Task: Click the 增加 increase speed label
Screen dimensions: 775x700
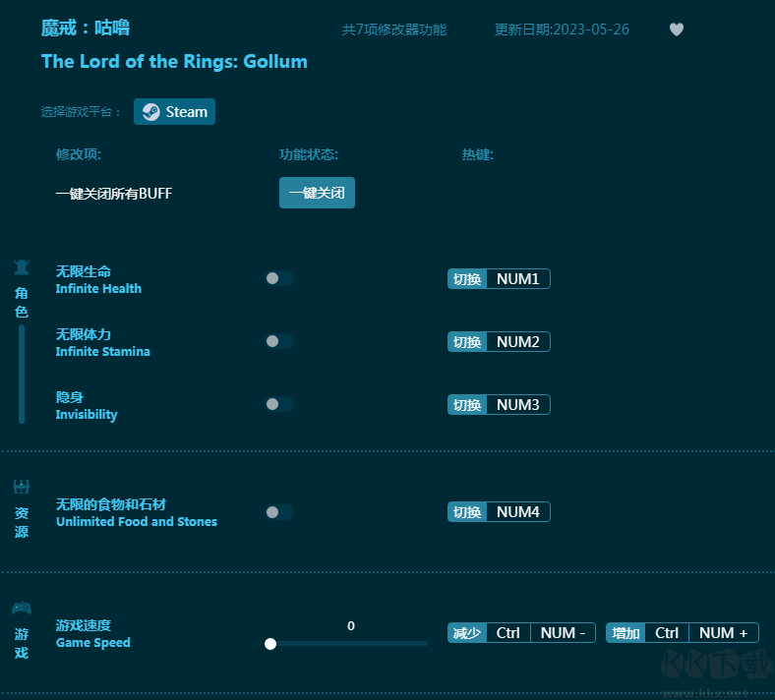Action: coord(626,633)
